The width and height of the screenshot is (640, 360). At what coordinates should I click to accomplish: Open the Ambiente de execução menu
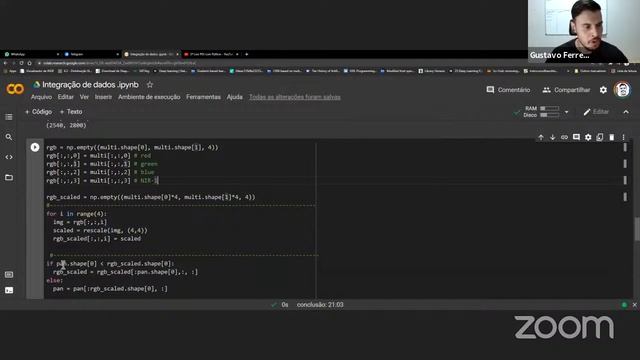[149, 97]
